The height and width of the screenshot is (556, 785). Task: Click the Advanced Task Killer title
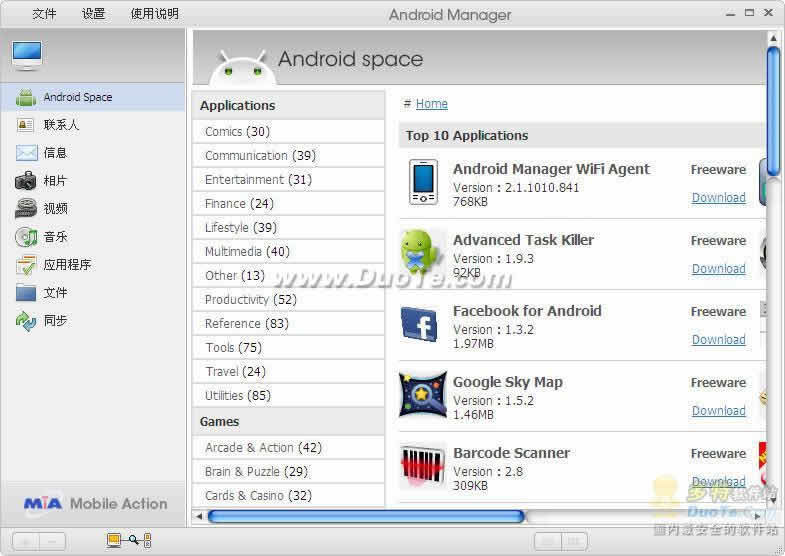(523, 240)
